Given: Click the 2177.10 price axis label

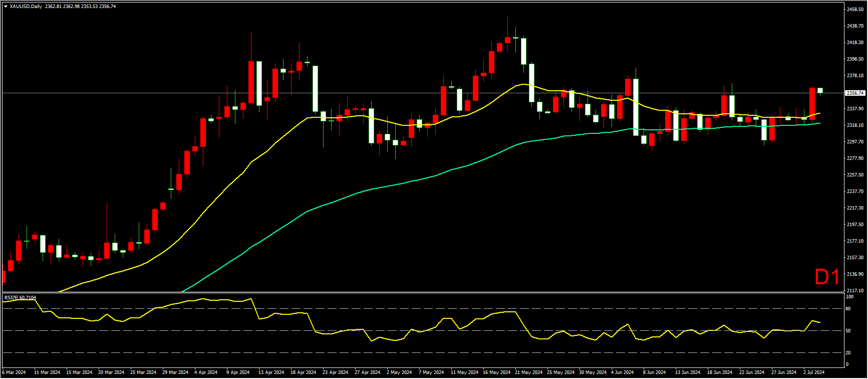Looking at the screenshot, I should click(x=854, y=241).
